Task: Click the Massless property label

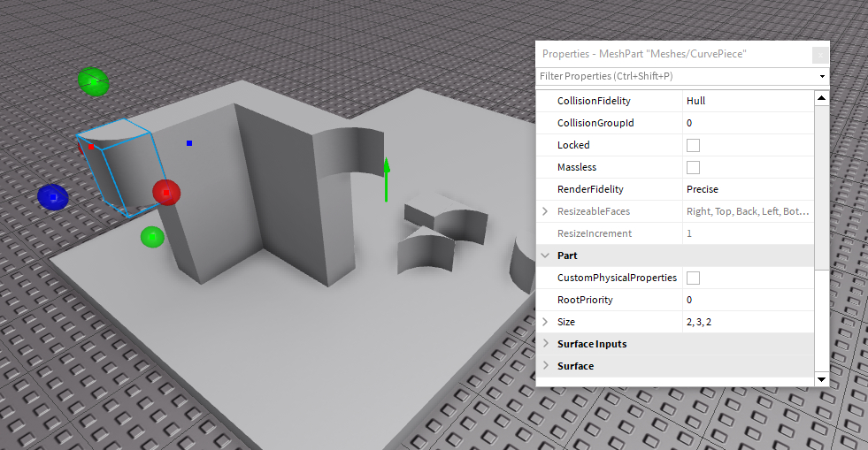Action: click(x=577, y=167)
